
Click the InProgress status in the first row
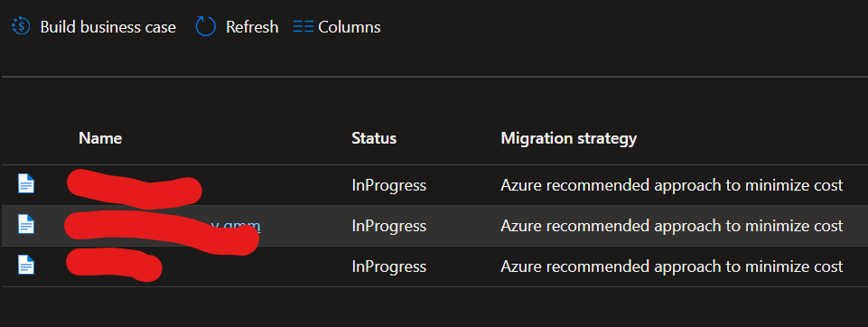pos(389,185)
